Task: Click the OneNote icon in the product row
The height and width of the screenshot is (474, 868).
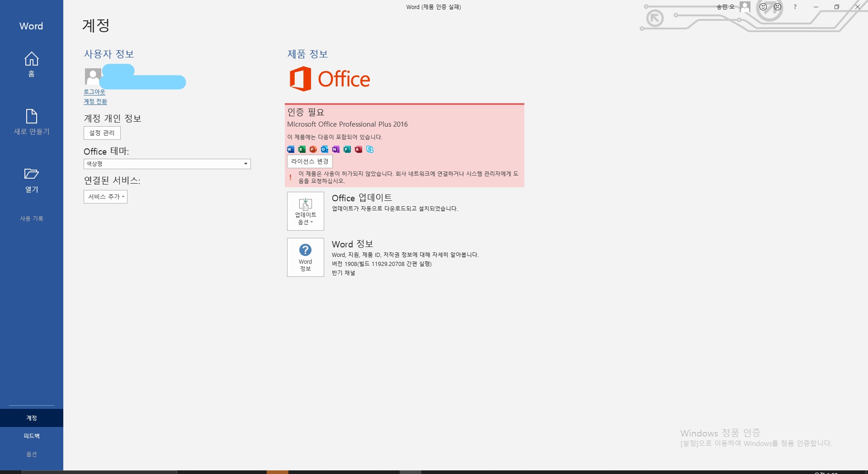Action: click(x=335, y=149)
